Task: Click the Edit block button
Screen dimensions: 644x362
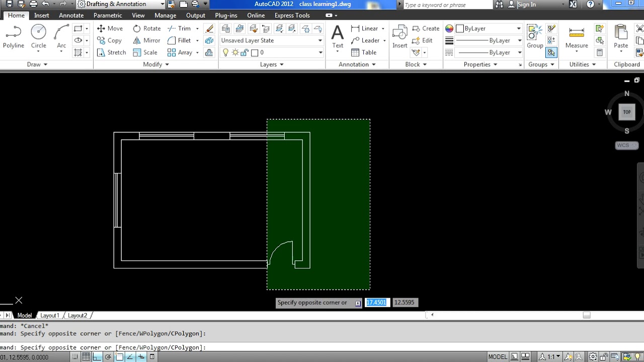Action: 423,41
